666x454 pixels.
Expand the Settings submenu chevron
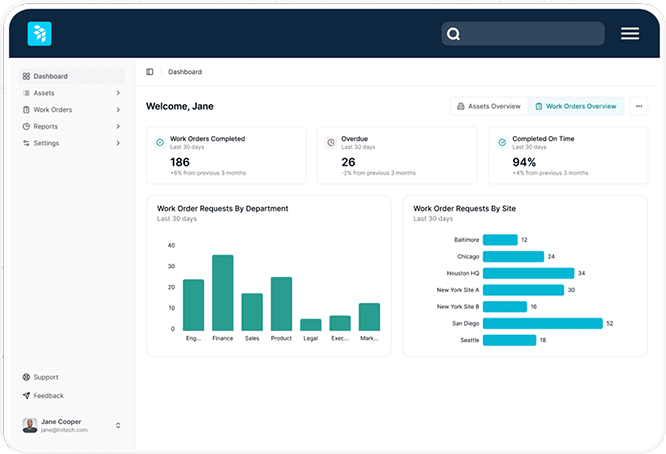pyautogui.click(x=118, y=143)
